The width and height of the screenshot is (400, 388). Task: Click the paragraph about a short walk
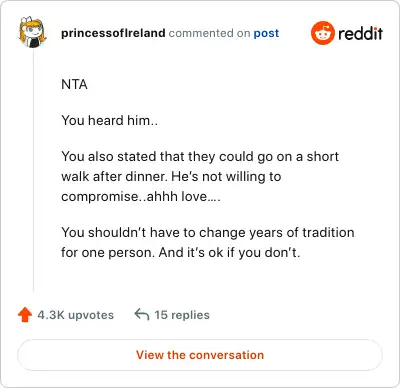[200, 176]
